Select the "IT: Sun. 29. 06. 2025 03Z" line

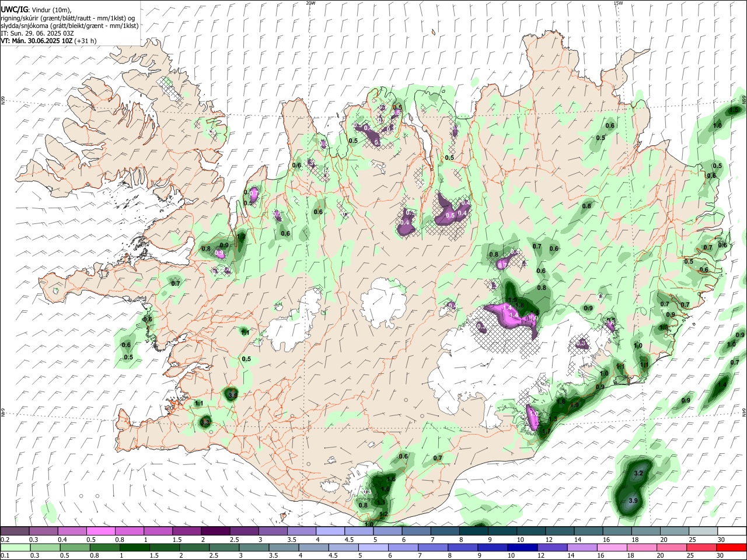tap(37, 33)
